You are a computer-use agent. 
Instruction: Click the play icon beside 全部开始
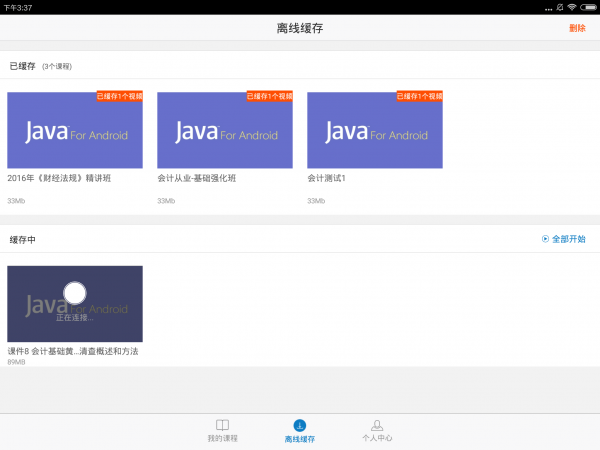click(545, 239)
